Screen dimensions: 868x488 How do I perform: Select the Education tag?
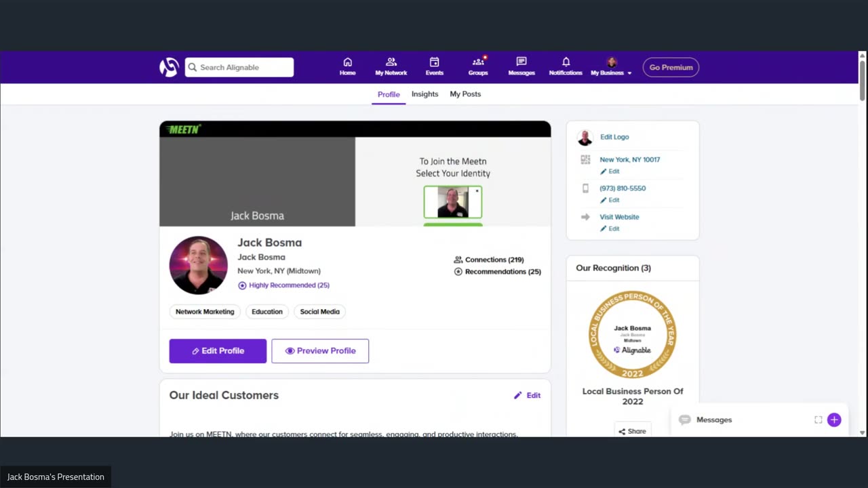point(267,312)
